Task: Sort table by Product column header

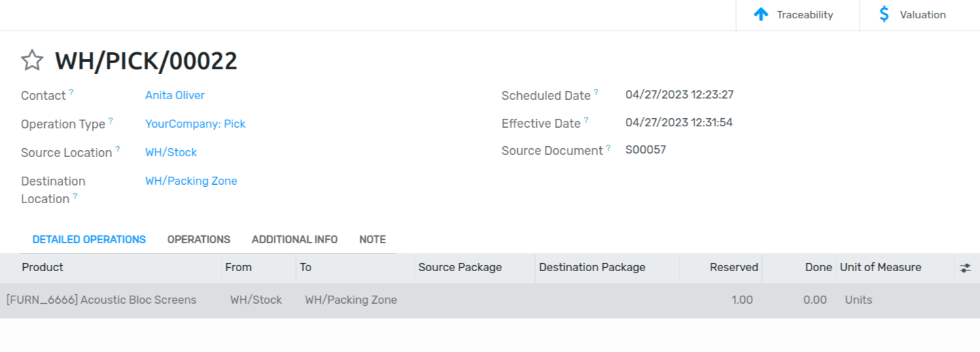Action: tap(43, 267)
